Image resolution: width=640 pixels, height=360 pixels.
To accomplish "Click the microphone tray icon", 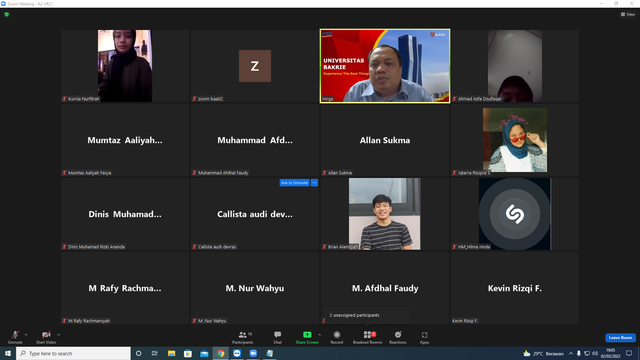I will tap(579, 353).
